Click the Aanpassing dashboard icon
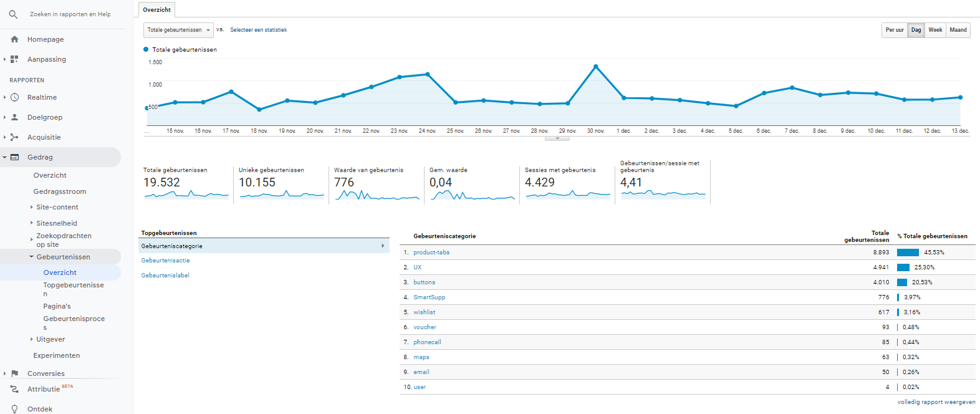The image size is (980, 414). [x=14, y=59]
